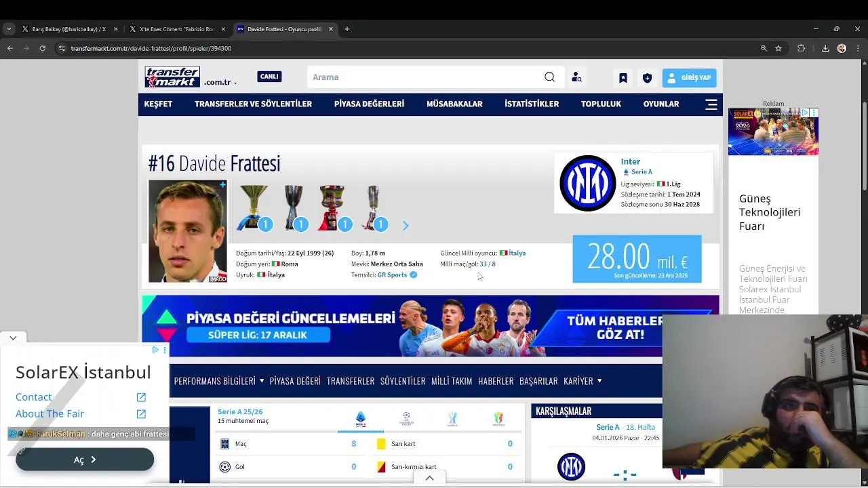Switch to Başarılar tab

(x=538, y=381)
